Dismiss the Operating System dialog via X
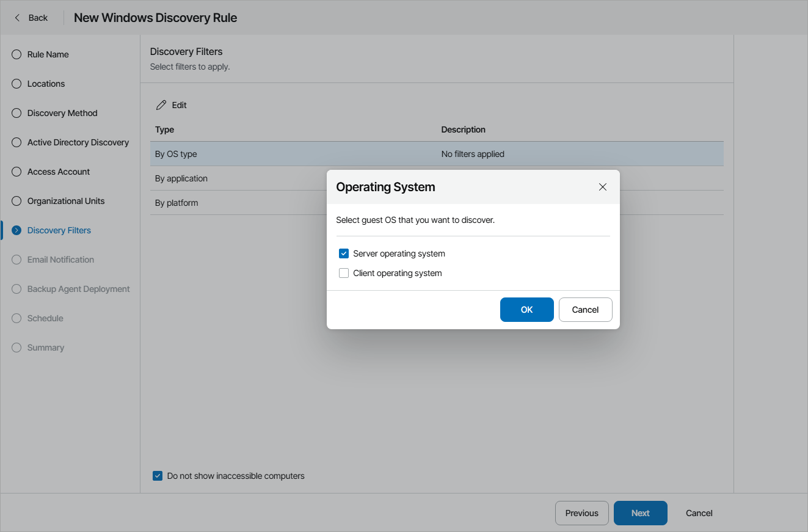 tap(603, 187)
